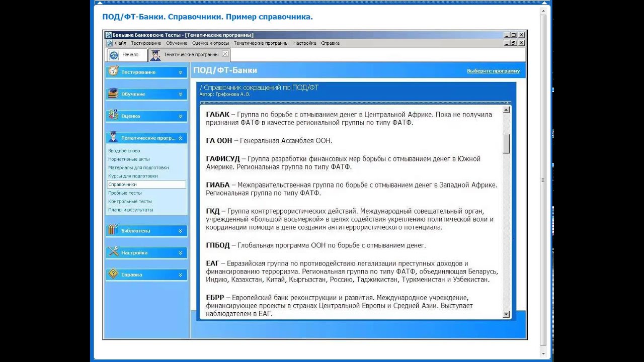Click the ЕБРР abbreviation entry
Image resolution: width=644 pixels, height=362 pixels.
340,306
